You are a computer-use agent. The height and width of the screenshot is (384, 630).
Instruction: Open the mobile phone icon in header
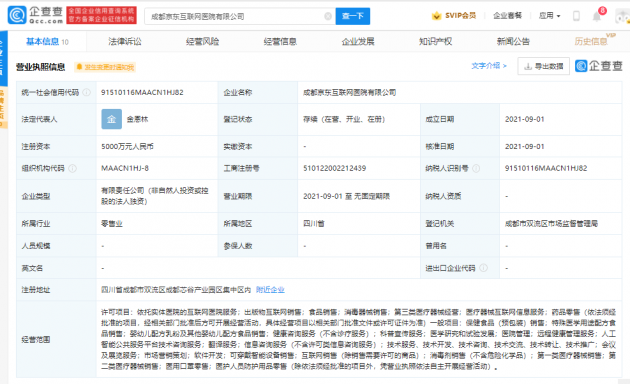(x=576, y=16)
